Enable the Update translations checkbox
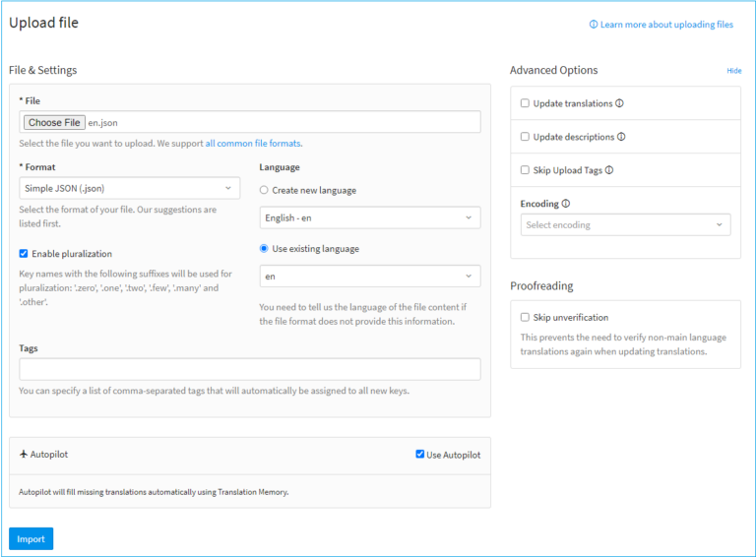Viewport: 756px width, 557px height. [525, 103]
